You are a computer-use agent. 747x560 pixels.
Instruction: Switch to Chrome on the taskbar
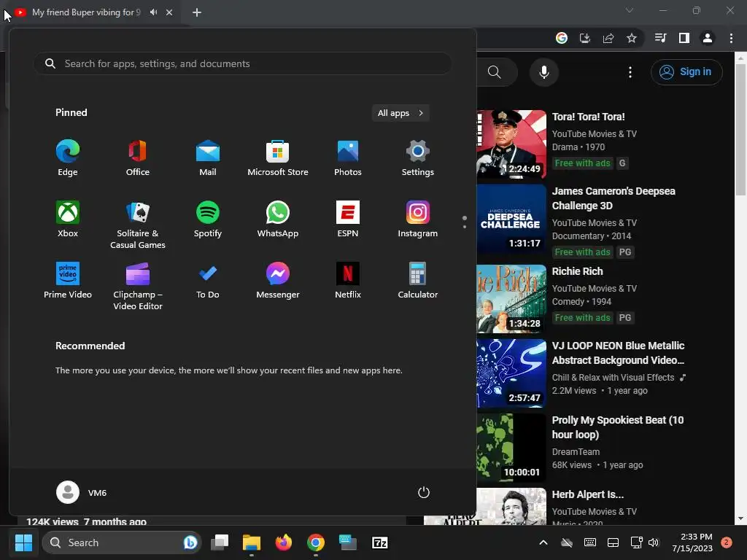pos(315,542)
